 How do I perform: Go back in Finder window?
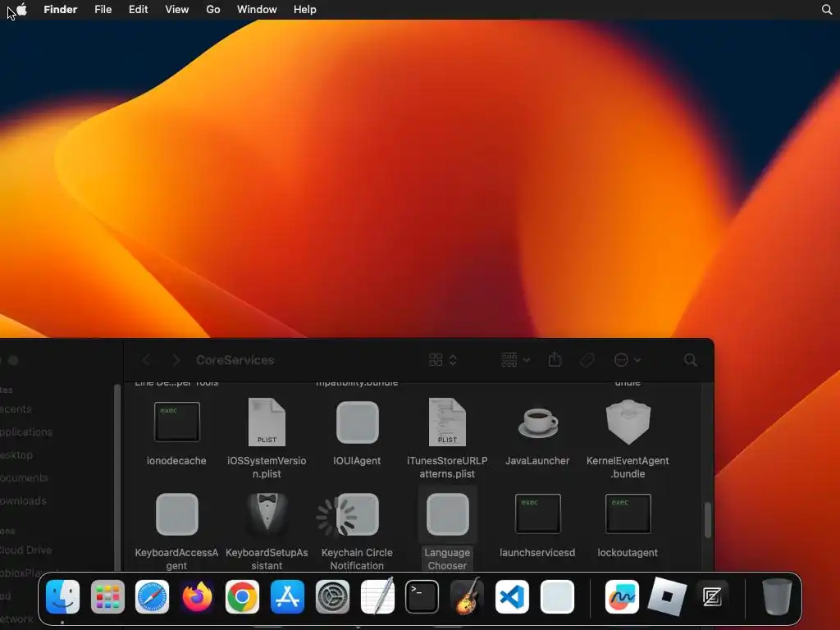point(146,360)
